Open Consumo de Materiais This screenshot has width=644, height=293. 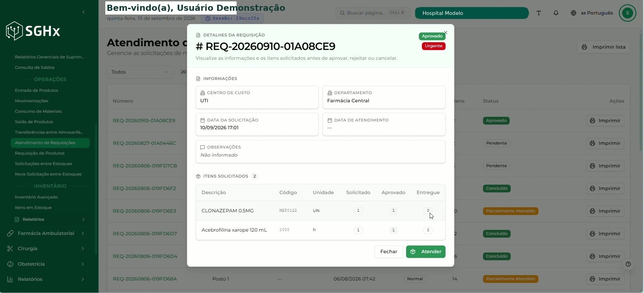coord(38,111)
